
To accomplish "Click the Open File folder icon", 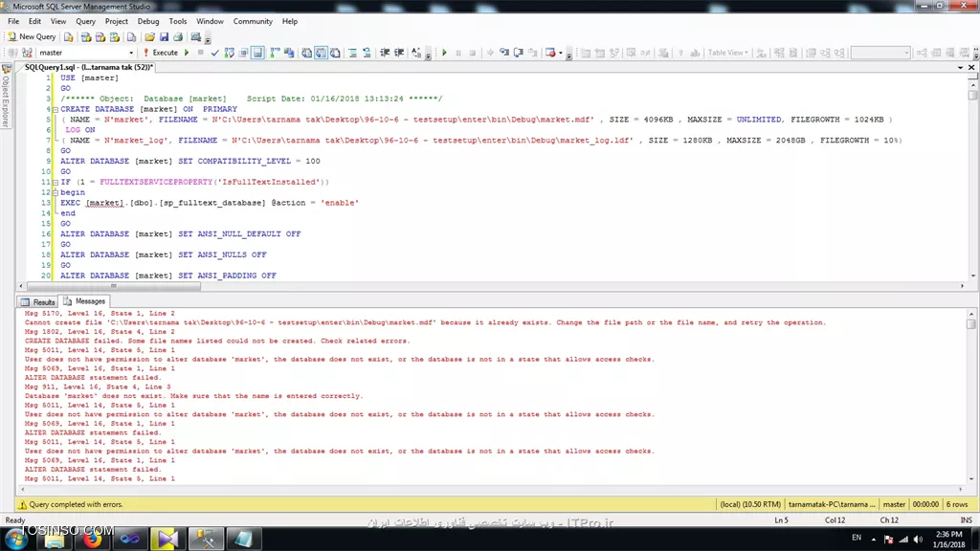I will click(x=150, y=37).
